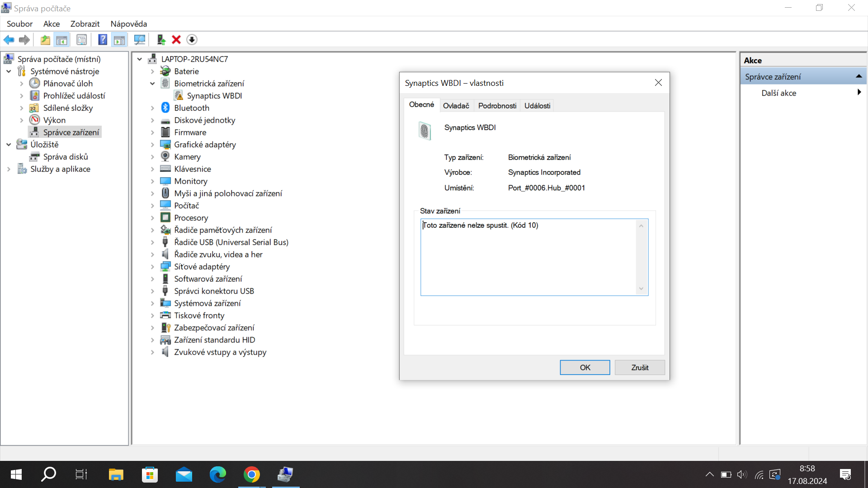Screen dimensions: 868x488
Task: Expand the Síťové adaptéry category
Action: [152, 267]
